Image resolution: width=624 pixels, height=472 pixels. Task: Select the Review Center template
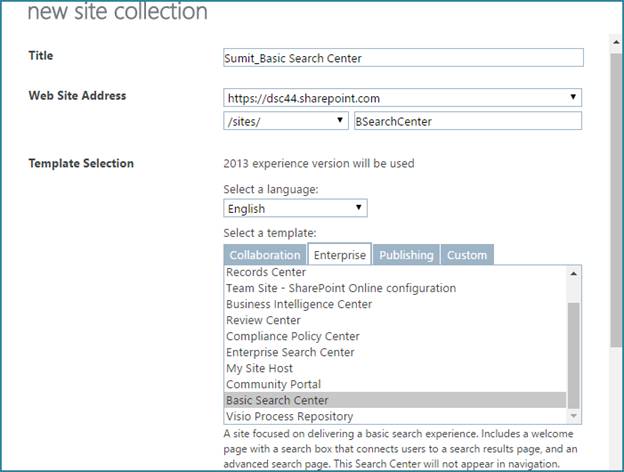click(395, 320)
